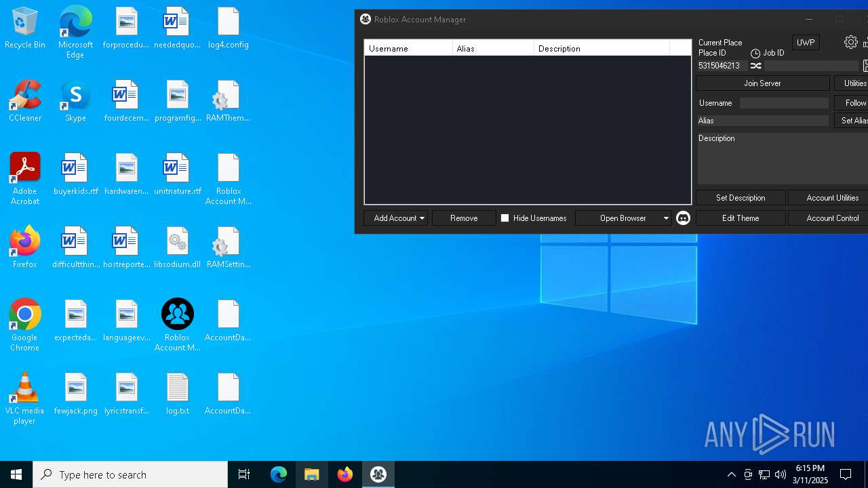Select the Skype desktop shortcut

click(x=75, y=102)
